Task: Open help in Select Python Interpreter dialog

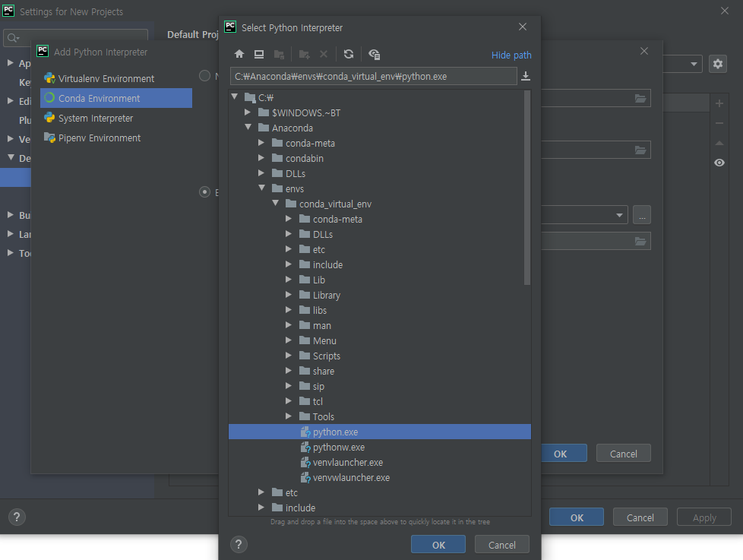Action: coord(239,544)
